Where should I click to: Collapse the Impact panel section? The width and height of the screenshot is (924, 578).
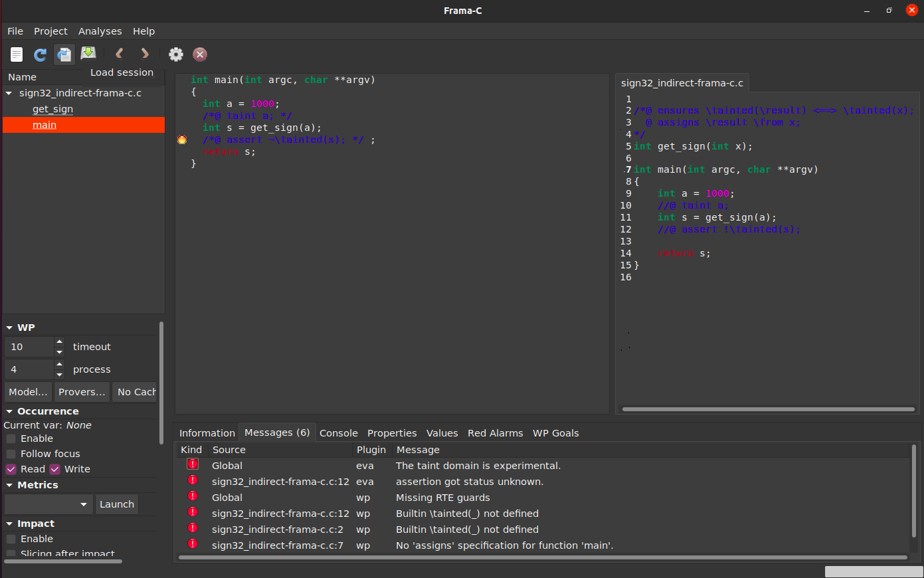point(9,524)
